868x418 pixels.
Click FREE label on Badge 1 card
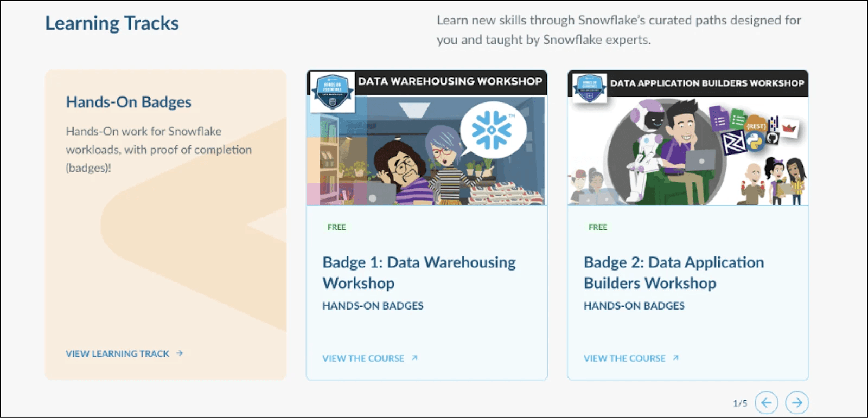[x=336, y=227]
